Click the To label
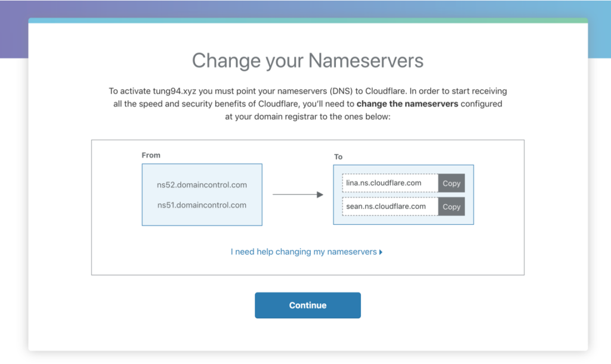 (x=338, y=157)
